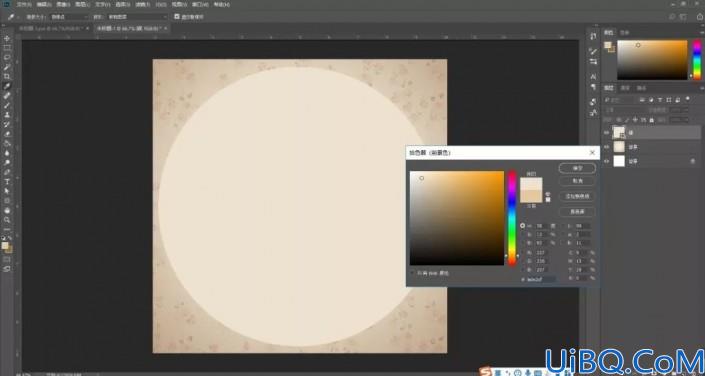The width and height of the screenshot is (705, 376).
Task: Confirm the color picker with the top button
Action: (577, 168)
